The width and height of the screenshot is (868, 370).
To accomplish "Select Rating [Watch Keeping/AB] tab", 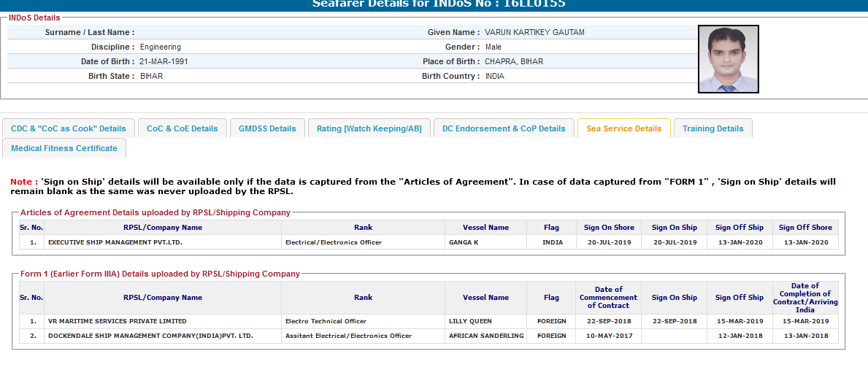I will (x=369, y=128).
